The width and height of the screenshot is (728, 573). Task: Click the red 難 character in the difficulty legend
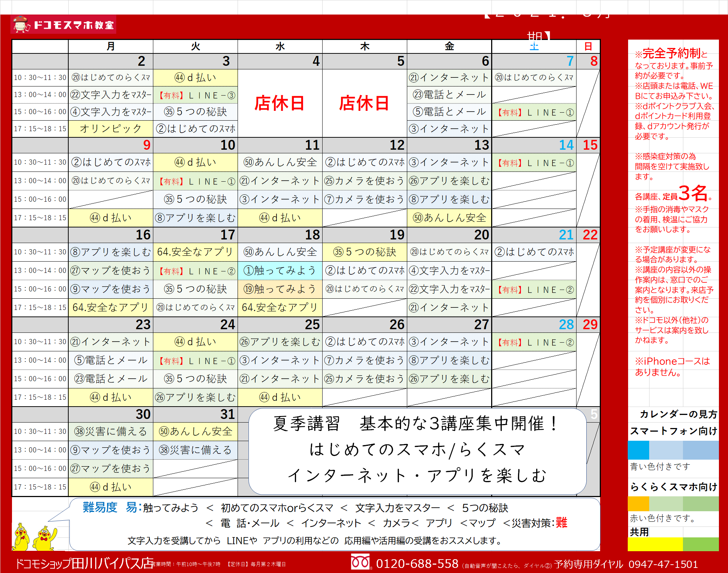coord(561,523)
